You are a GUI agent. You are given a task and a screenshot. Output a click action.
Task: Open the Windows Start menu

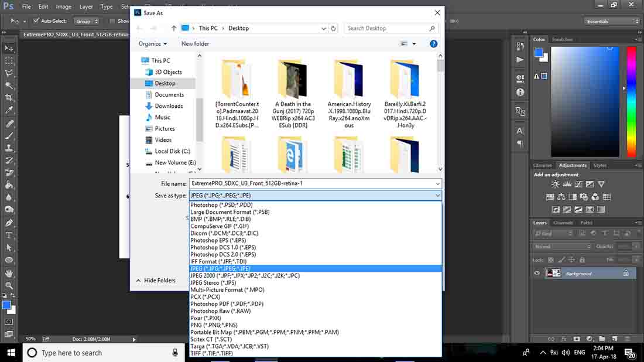[11, 353]
